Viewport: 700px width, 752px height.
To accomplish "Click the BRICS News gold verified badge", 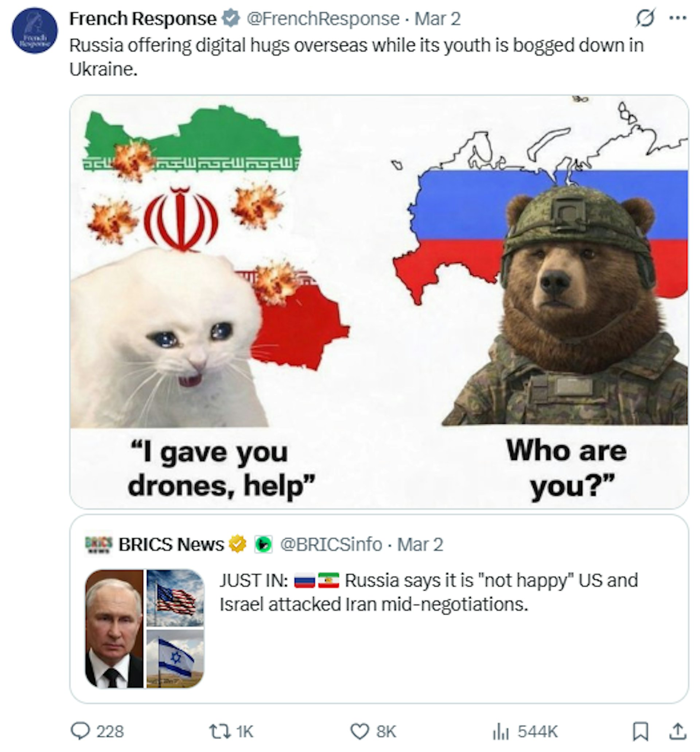I will (237, 544).
